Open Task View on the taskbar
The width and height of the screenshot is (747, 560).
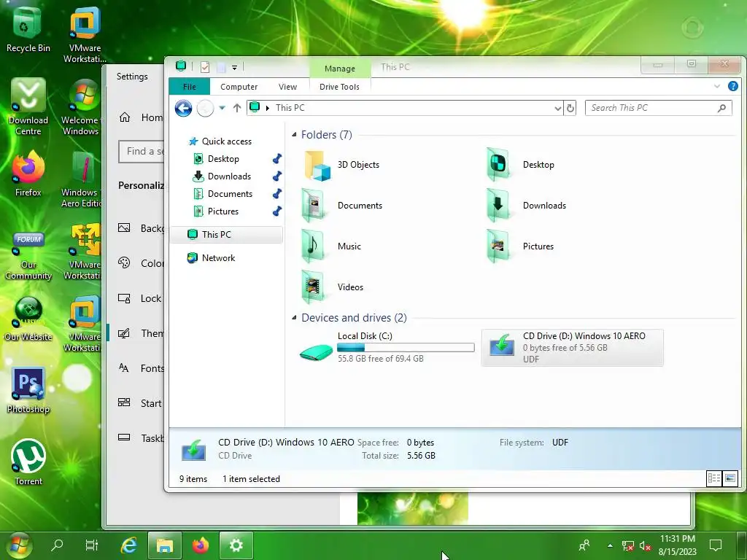tap(91, 545)
